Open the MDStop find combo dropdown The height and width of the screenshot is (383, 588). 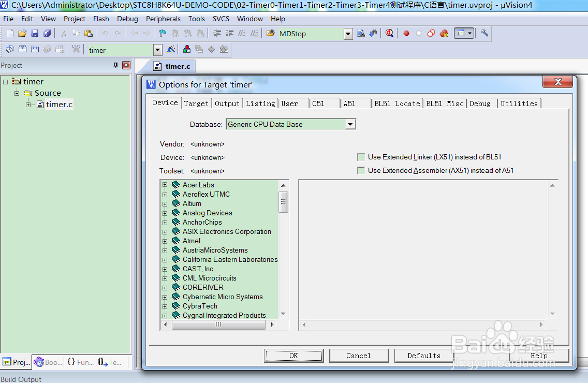(x=348, y=34)
